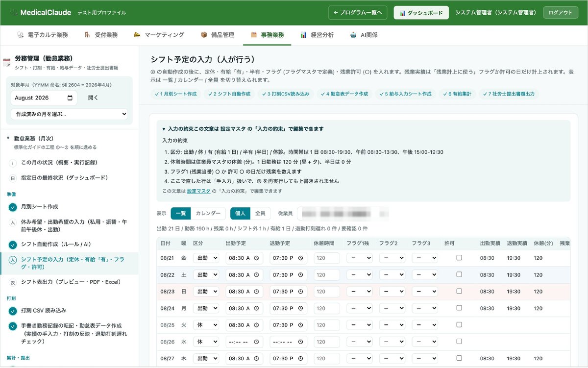588x368 pixels.
Task: Click the chart icon on ダッシュボード button
Action: pyautogui.click(x=402, y=13)
